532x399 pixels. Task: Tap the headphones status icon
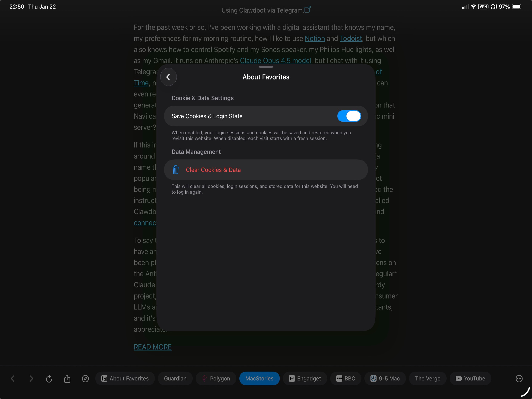tap(494, 7)
